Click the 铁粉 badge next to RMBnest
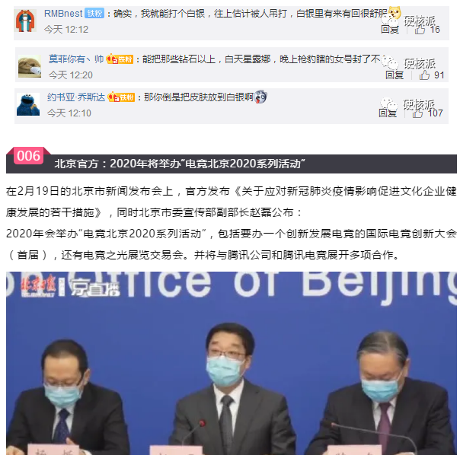The image size is (476, 455). pyautogui.click(x=94, y=14)
